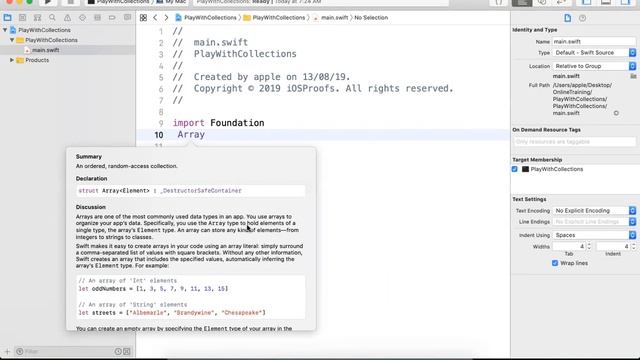Toggle the Wrap lines checkbox
This screenshot has height=360, width=640.
(555, 263)
